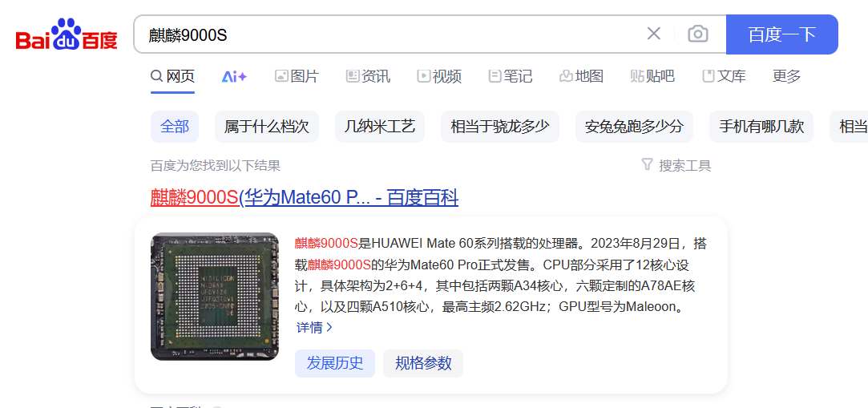Click the news icon beside 资讯

coord(353,76)
